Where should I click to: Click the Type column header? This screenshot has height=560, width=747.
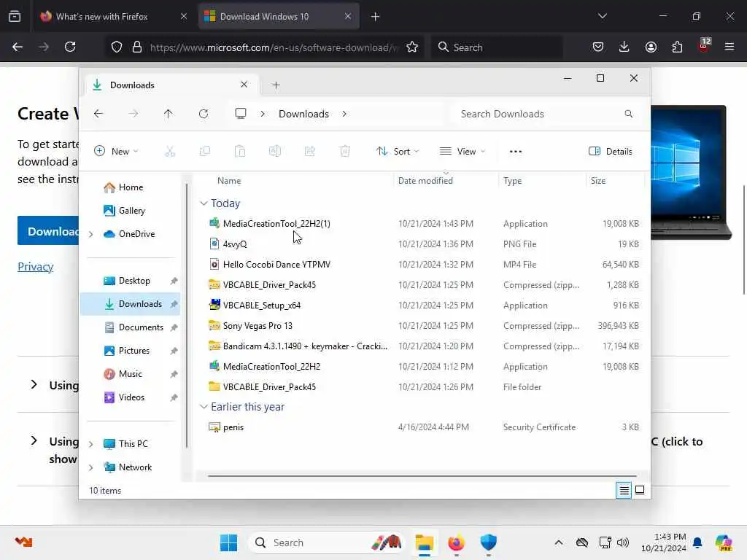tap(513, 181)
